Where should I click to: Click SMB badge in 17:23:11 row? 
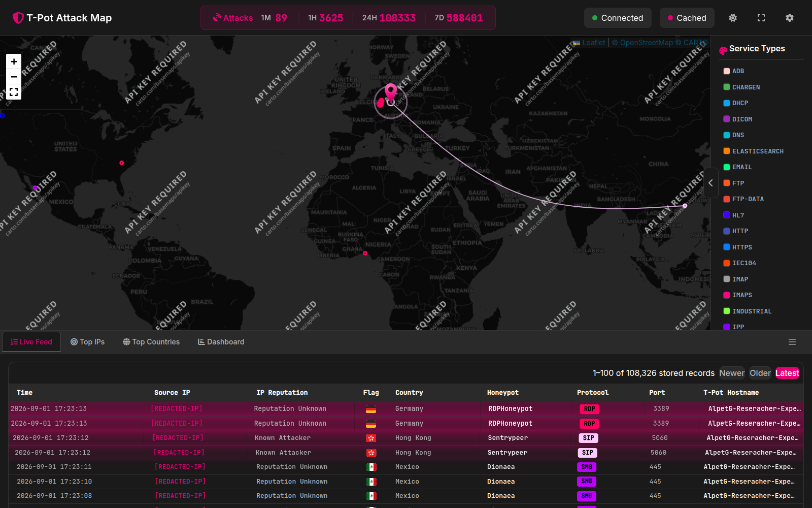[x=587, y=467]
